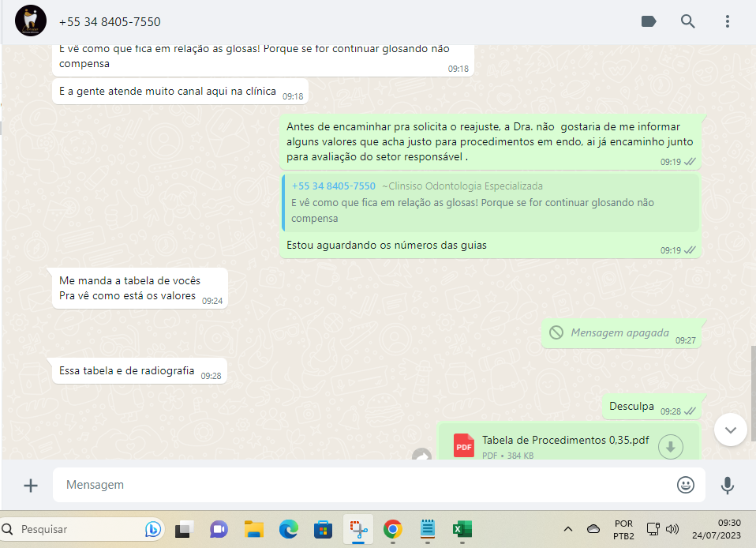Click the +55 34 8405-7550 link in quote

coord(333,186)
